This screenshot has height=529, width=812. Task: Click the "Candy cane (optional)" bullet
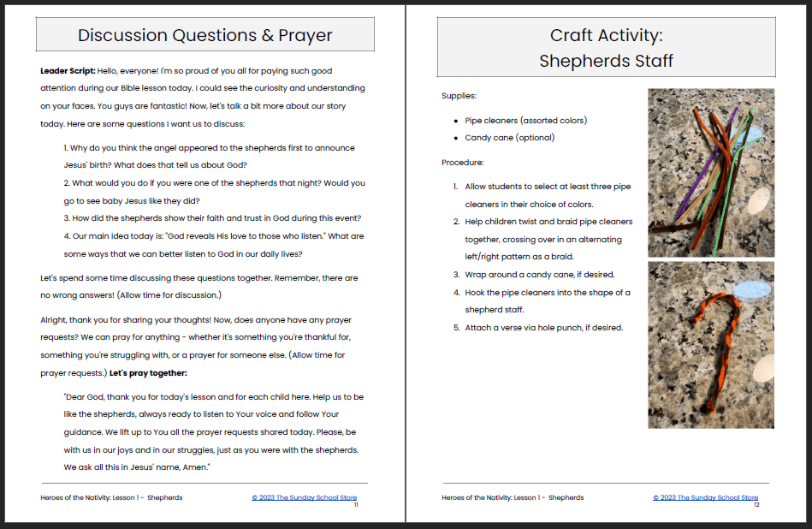pos(509,138)
